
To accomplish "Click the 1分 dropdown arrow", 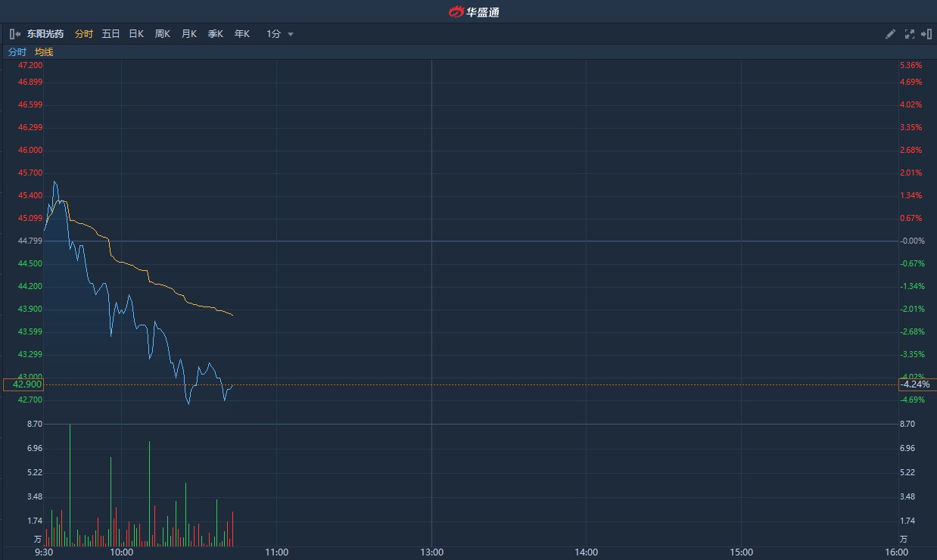I will (291, 34).
